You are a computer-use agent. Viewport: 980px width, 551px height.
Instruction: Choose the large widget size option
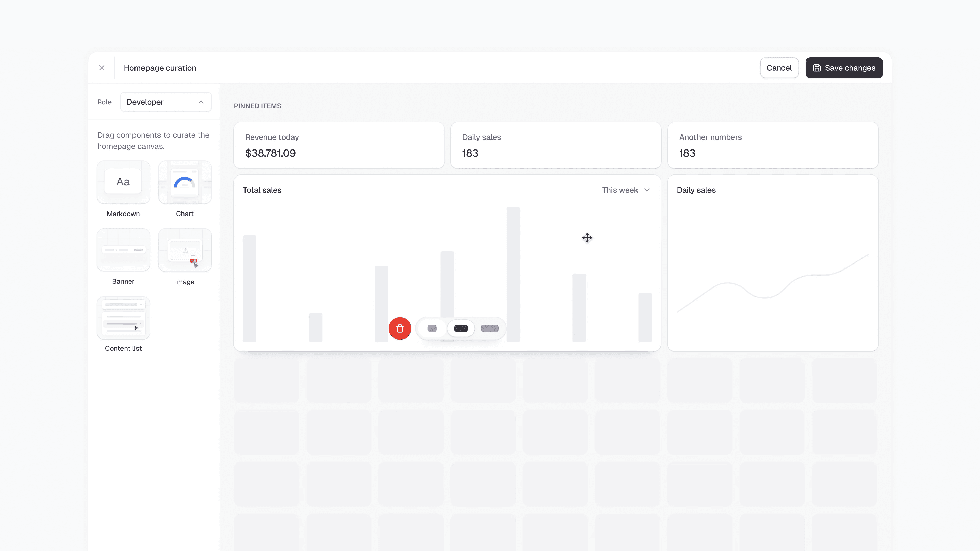[490, 329]
